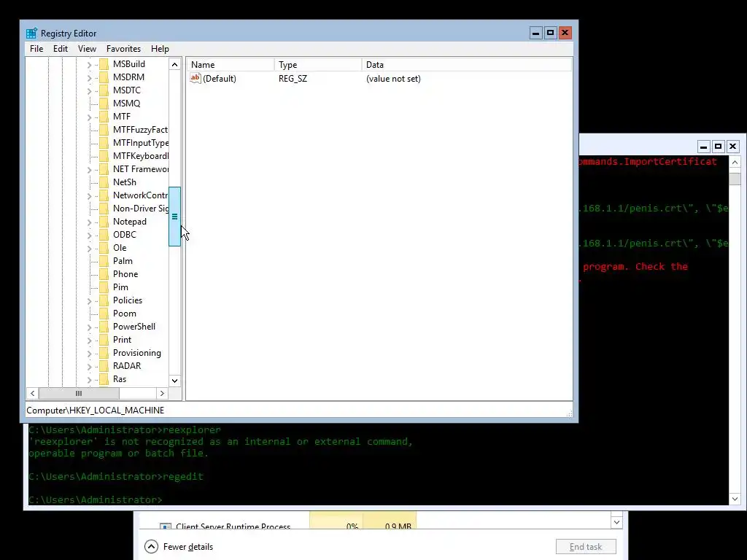Expand the Ole registry key
747x560 pixels.
coord(89,249)
